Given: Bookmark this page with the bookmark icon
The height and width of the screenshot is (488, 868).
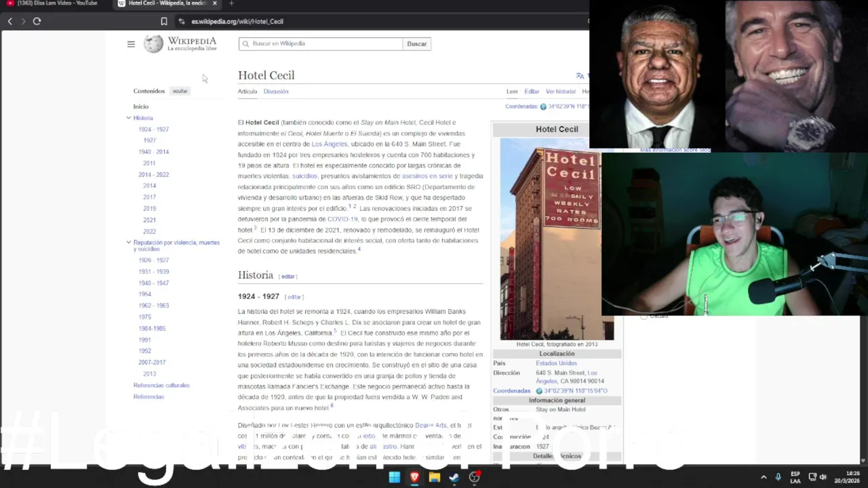Looking at the screenshot, I should tap(163, 21).
